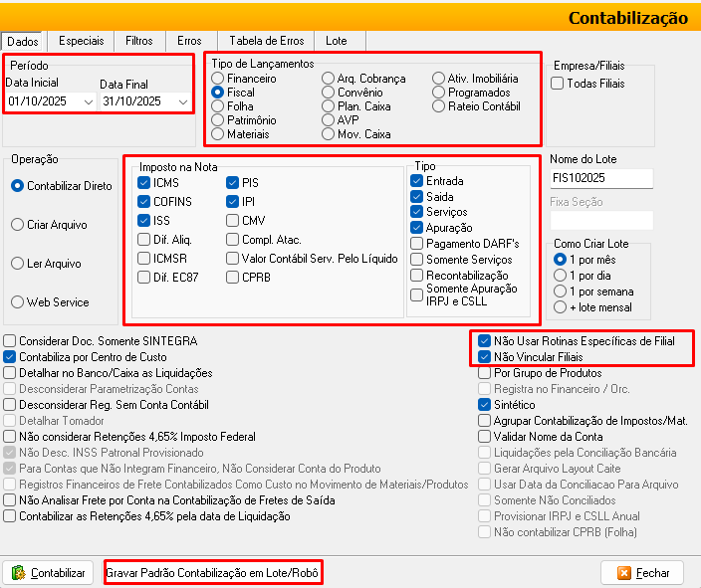The width and height of the screenshot is (701, 588).
Task: Open the Data Inicial date dropdown
Action: [x=89, y=101]
